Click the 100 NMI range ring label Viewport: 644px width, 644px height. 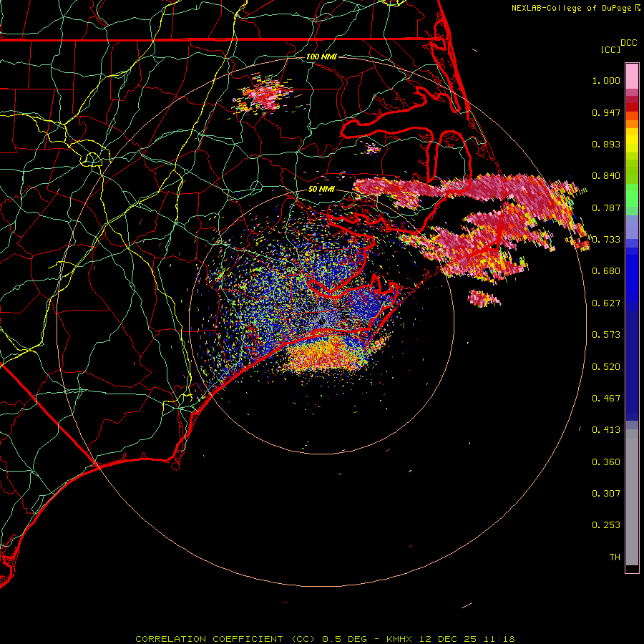point(321,57)
